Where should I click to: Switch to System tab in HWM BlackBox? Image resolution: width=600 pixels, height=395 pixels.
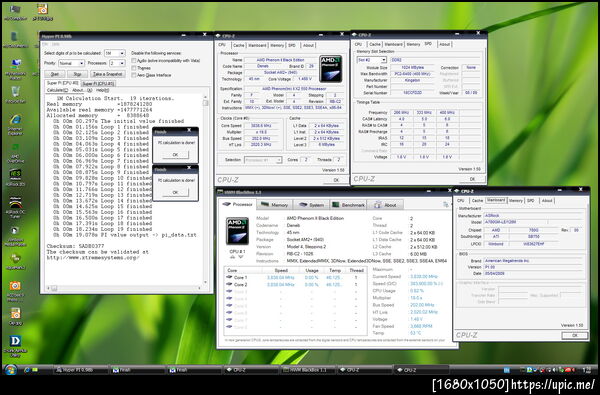311,205
